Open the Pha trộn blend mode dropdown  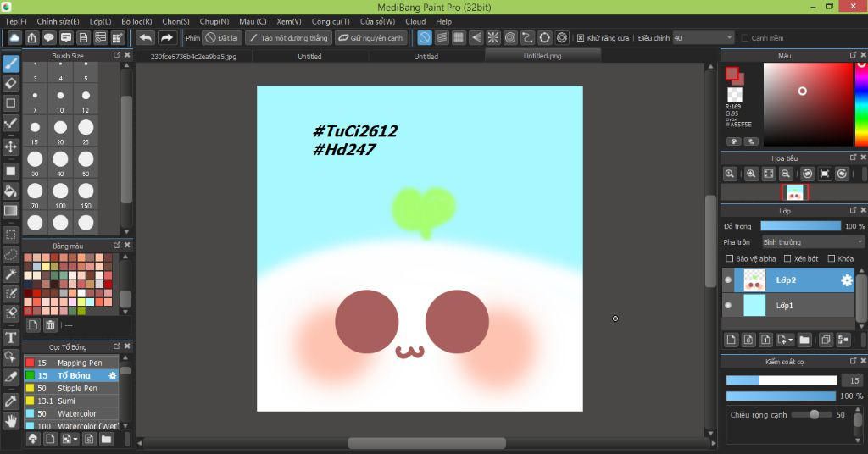813,242
